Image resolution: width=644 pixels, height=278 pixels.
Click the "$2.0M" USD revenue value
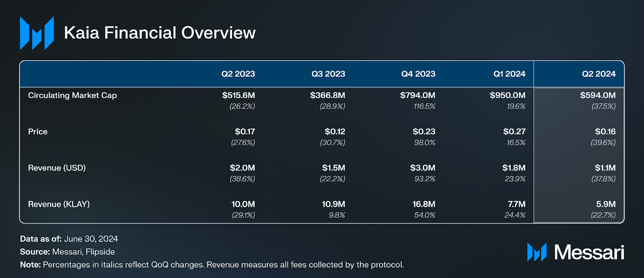point(242,168)
